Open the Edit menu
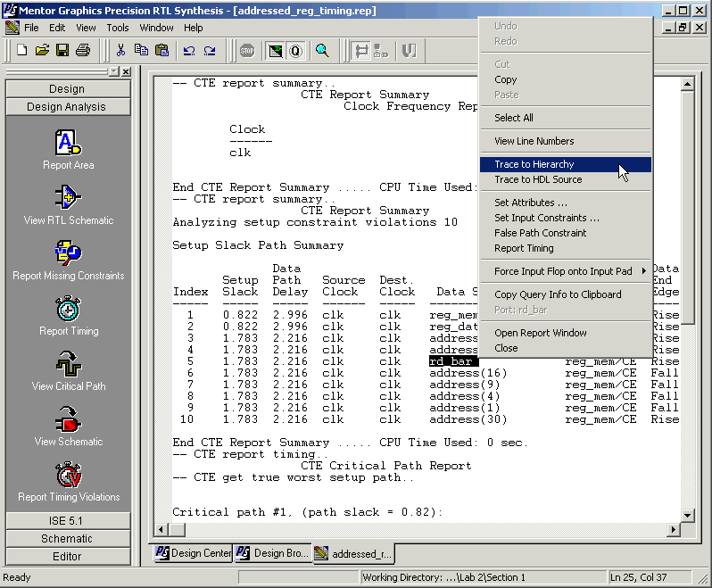The image size is (712, 588). [x=57, y=28]
